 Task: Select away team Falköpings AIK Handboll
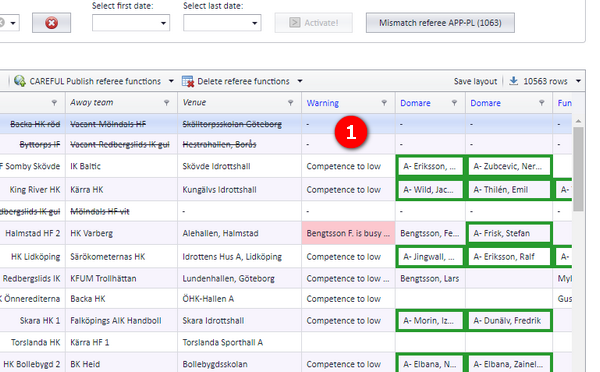pos(122,320)
